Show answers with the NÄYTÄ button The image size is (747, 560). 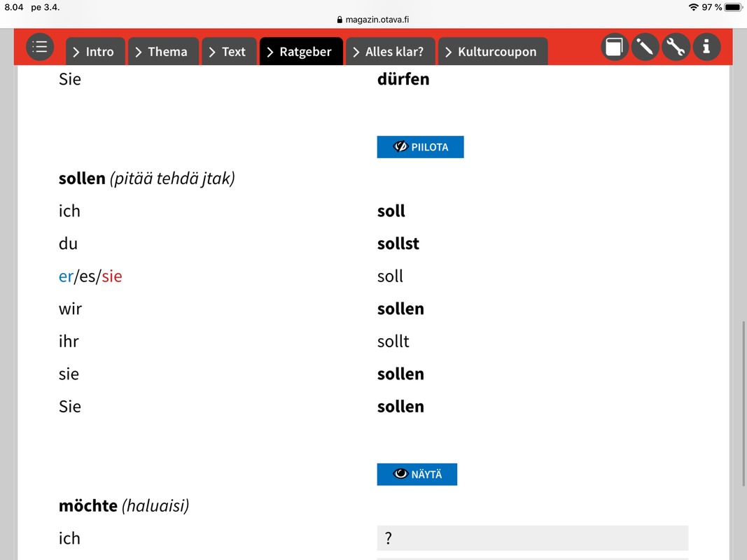click(x=417, y=475)
